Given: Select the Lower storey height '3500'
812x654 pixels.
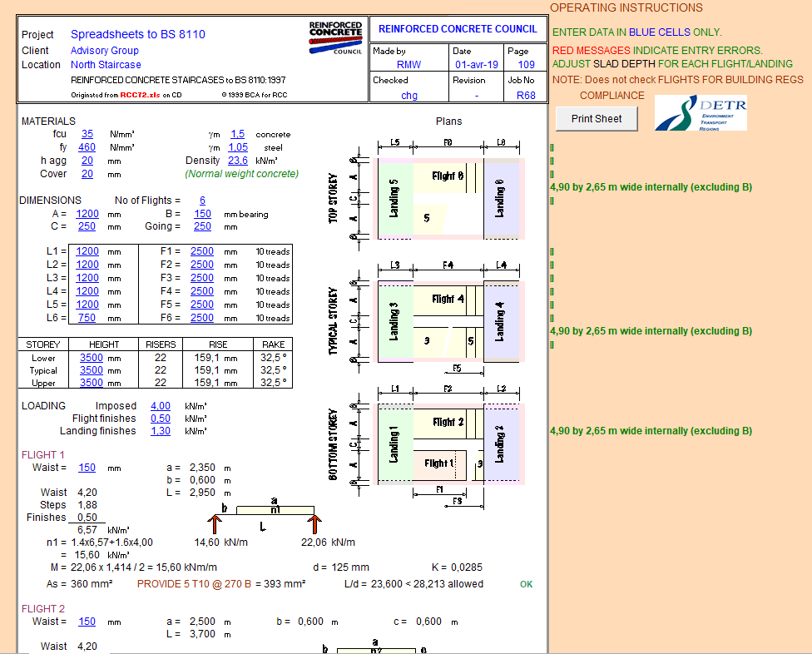Looking at the screenshot, I should 92,358.
